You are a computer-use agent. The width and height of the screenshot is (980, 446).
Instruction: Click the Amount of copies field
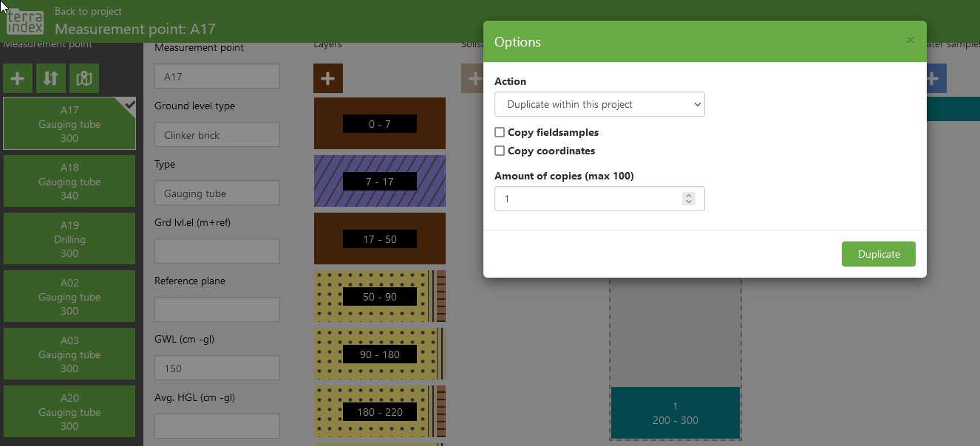click(x=599, y=199)
